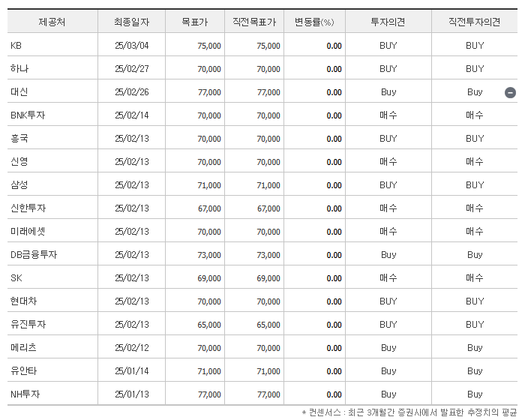Click the date 25/02/12 in 메리츠 row
This screenshot has width=522, height=420.
click(x=132, y=348)
